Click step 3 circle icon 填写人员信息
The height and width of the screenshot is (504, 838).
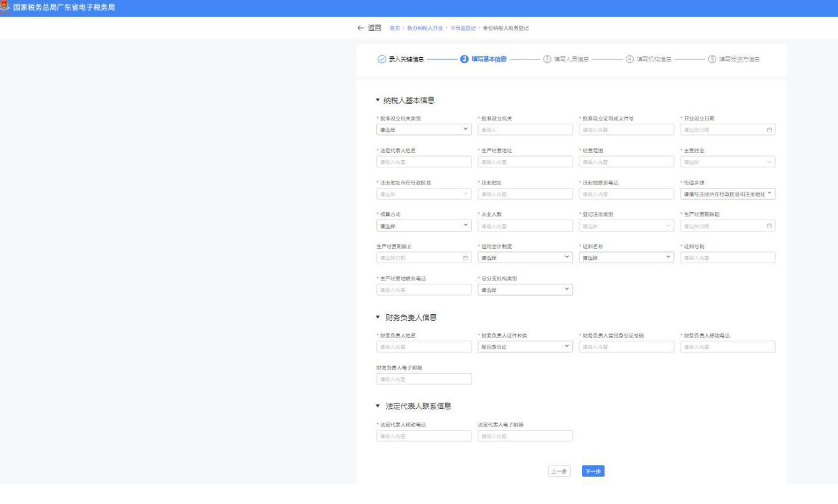click(x=547, y=59)
